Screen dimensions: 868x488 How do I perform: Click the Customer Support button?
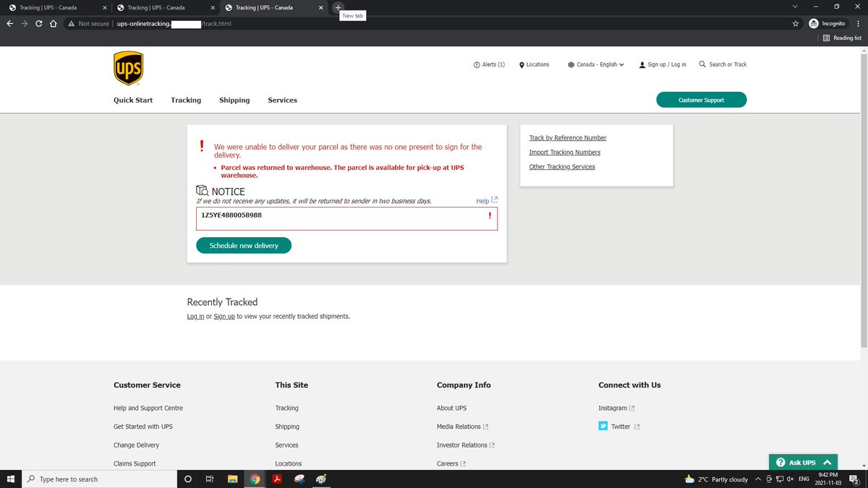[x=701, y=100]
